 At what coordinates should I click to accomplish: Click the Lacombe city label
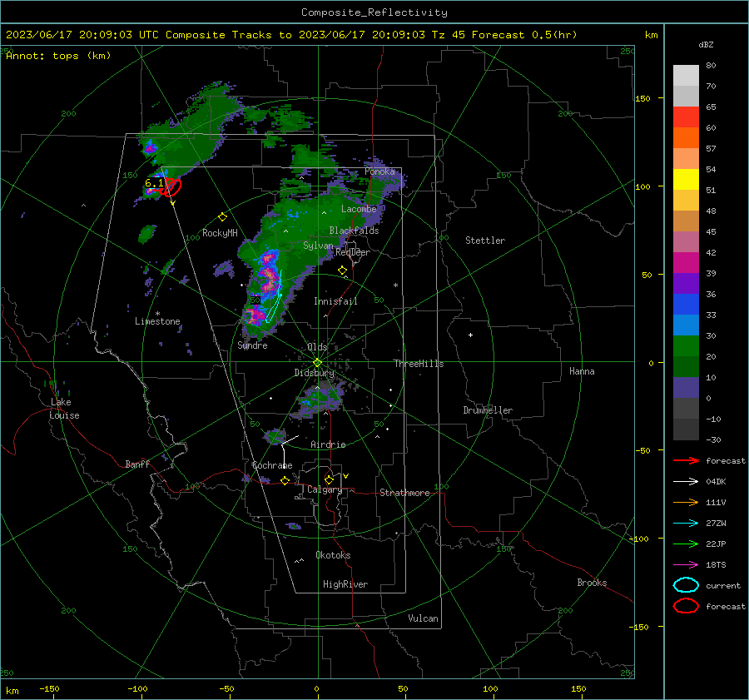pyautogui.click(x=359, y=209)
